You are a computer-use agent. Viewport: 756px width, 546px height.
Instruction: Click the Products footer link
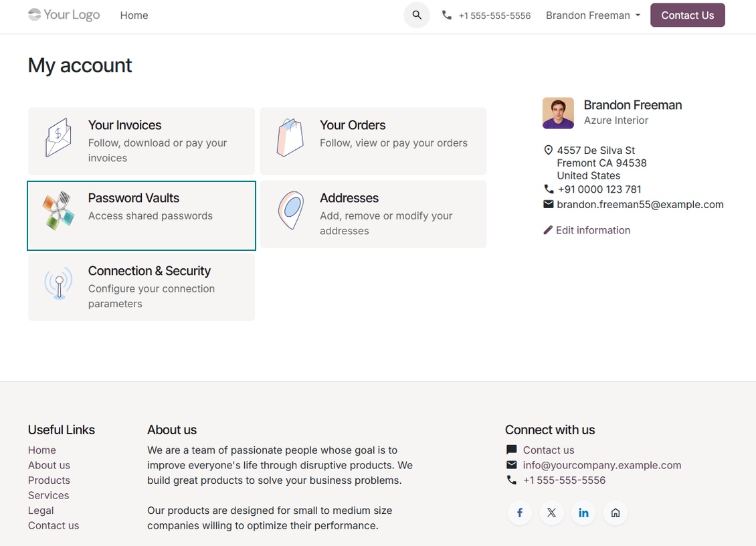click(x=49, y=480)
